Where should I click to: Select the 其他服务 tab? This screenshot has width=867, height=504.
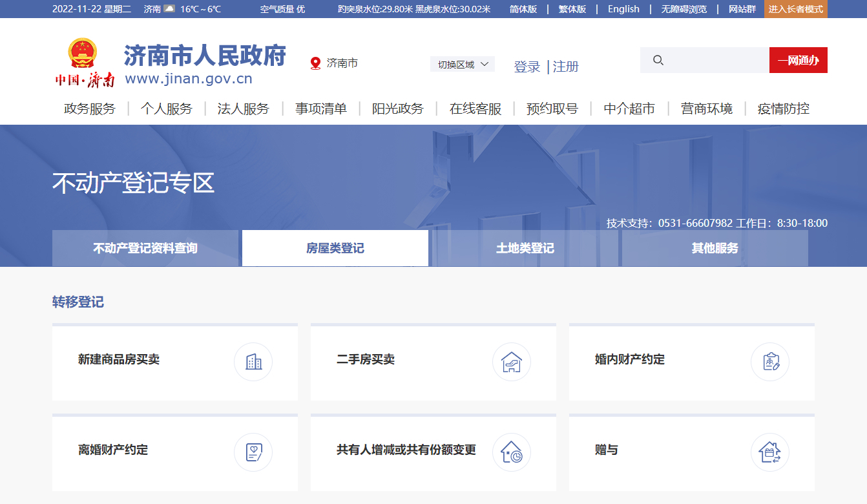tap(715, 248)
